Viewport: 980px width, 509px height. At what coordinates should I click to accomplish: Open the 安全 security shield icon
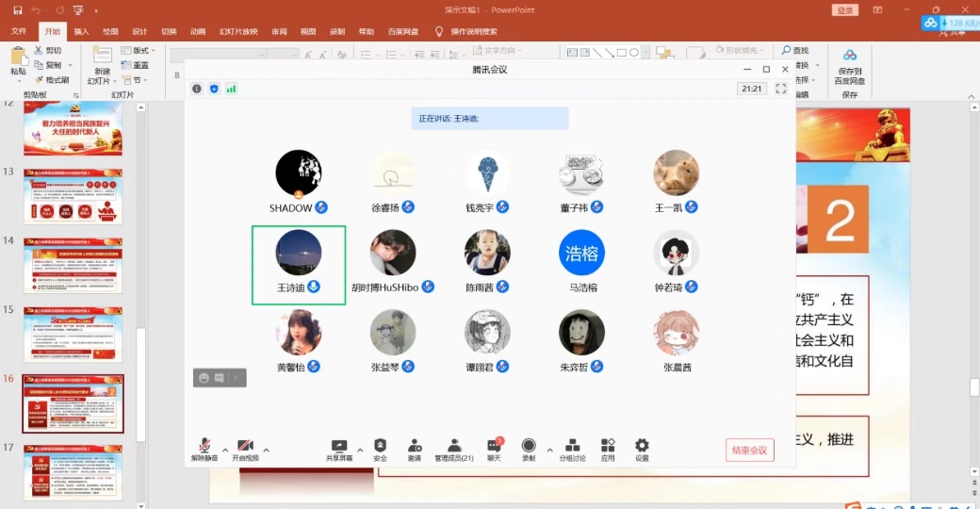(380, 446)
